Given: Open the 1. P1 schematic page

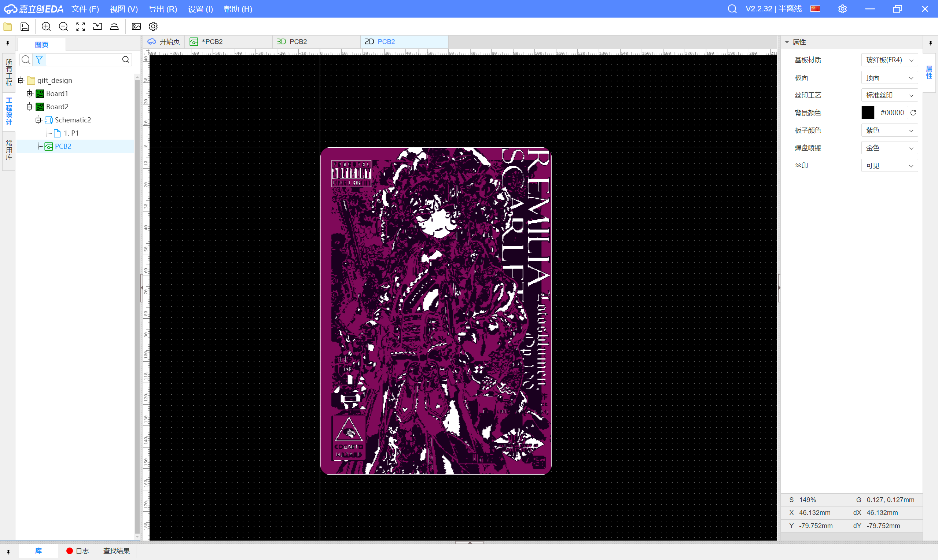Looking at the screenshot, I should coord(71,133).
